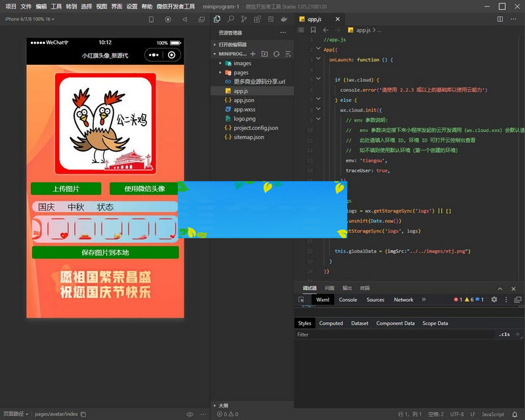The width and height of the screenshot is (525, 420).
Task: Click the 保存图片到本地 button
Action: coord(105,253)
